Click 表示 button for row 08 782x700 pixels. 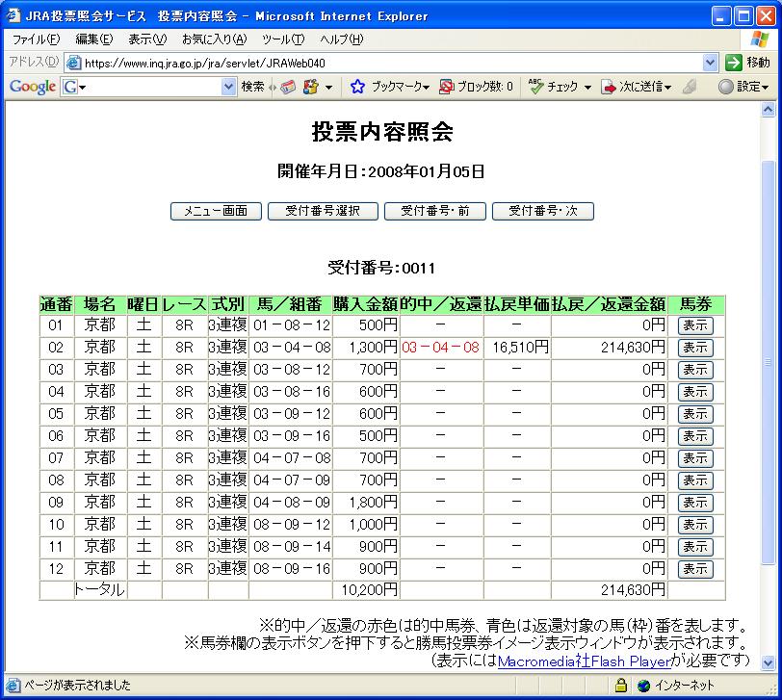(695, 480)
